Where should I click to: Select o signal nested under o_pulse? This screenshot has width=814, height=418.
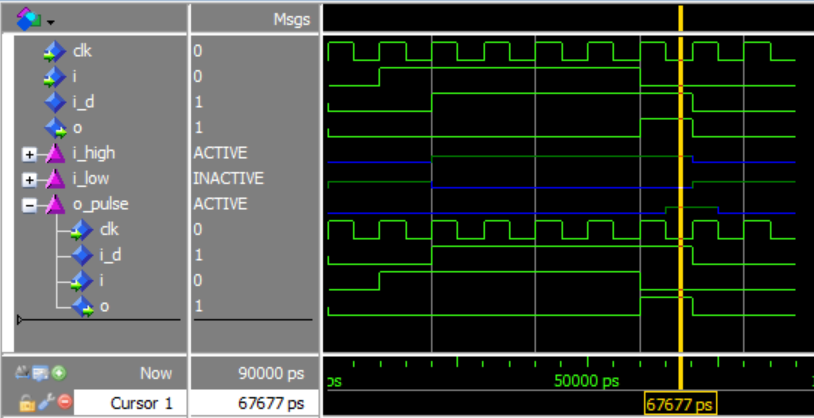coord(104,306)
